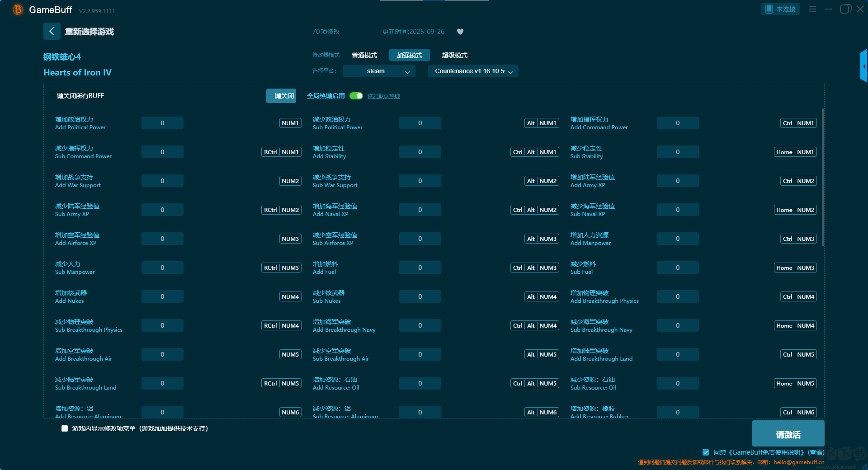Open the hamburger menu icon in title bar

click(x=812, y=9)
